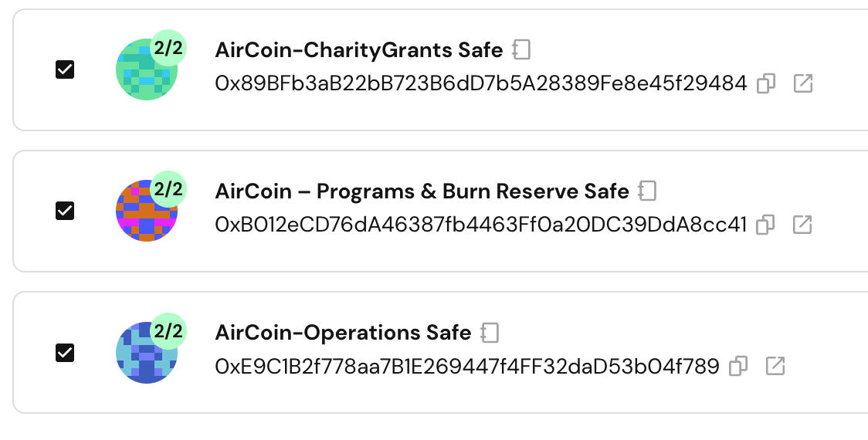The image size is (868, 440).
Task: Open Operations Safe address in block explorer
Action: tap(775, 366)
